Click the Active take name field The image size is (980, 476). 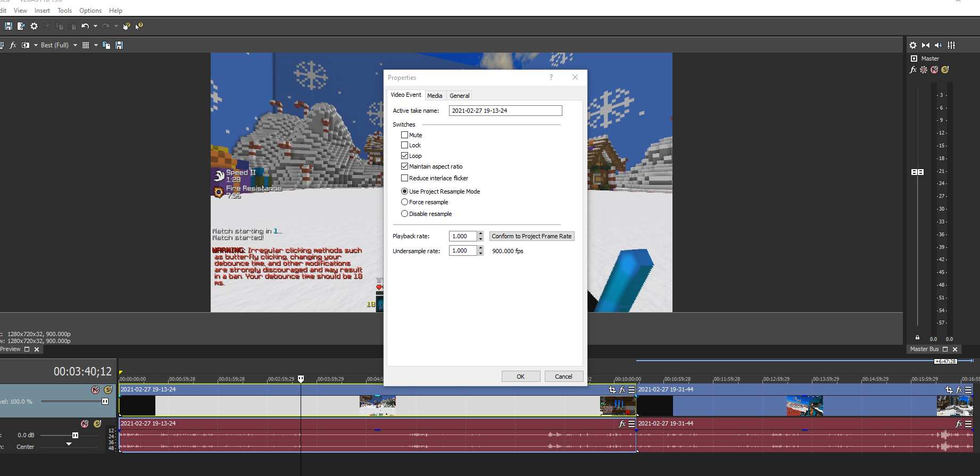coord(505,111)
